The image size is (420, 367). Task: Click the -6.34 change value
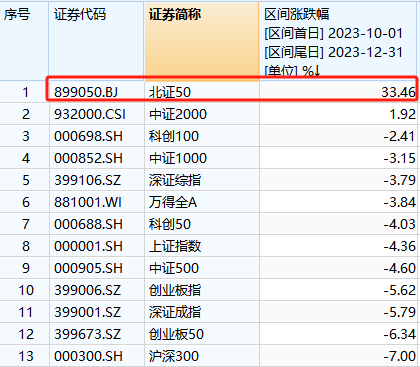(x=399, y=334)
